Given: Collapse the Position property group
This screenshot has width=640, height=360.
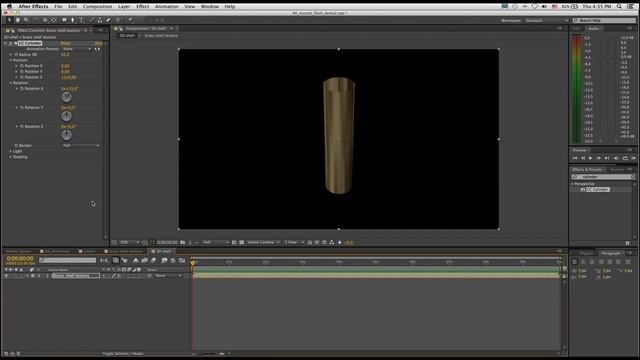Looking at the screenshot, I should coord(11,60).
